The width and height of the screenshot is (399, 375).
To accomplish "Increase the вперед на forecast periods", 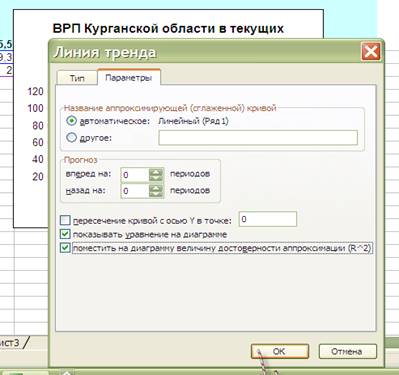I will [156, 172].
